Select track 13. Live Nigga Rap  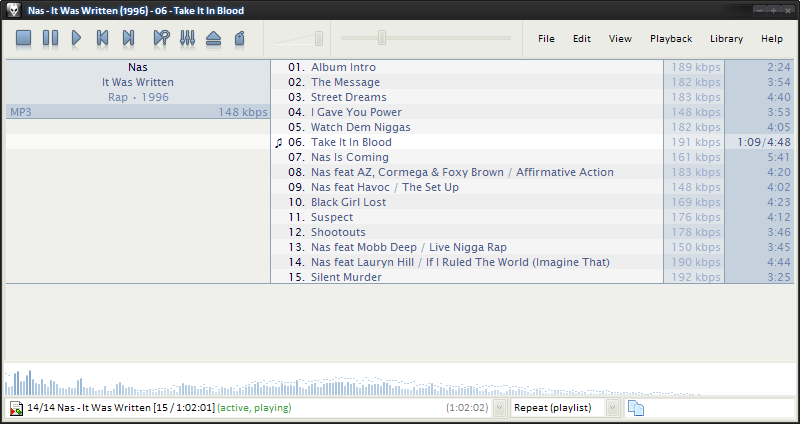pyautogui.click(x=467, y=247)
